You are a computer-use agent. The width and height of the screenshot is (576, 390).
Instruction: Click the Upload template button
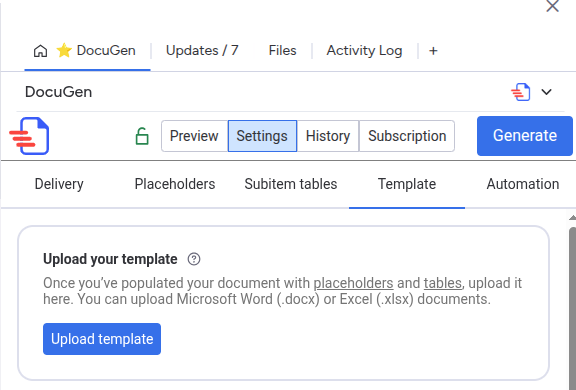pos(102,339)
